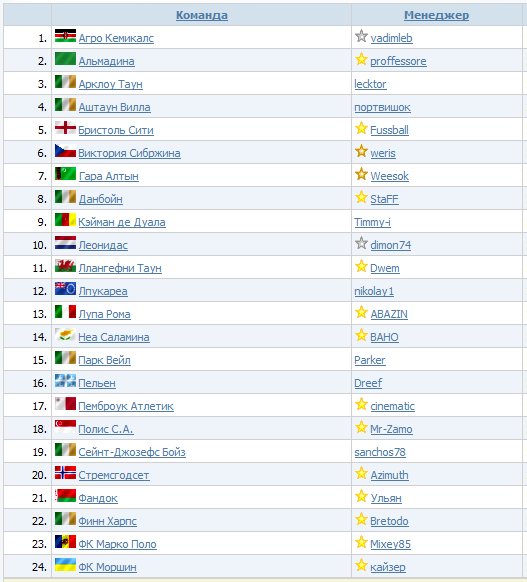Open manager profile Timmy-i

click(372, 222)
